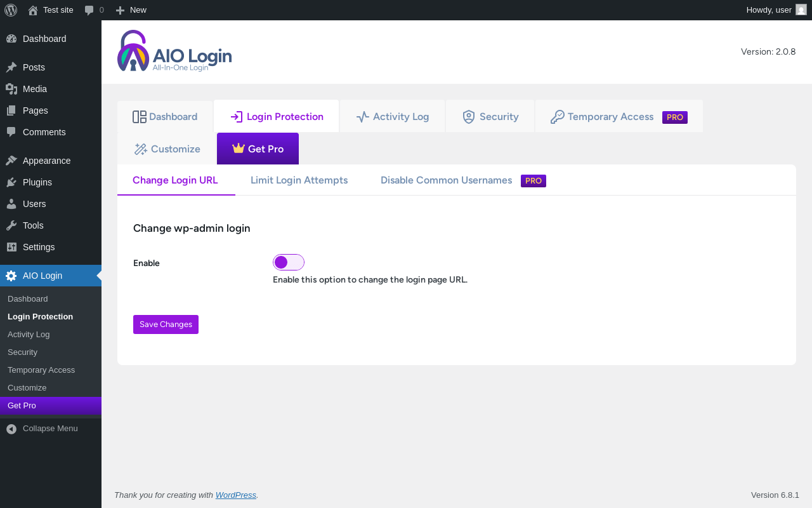Image resolution: width=812 pixels, height=508 pixels.
Task: Open the AIO Login submenu Dashboard item
Action: 51,299
